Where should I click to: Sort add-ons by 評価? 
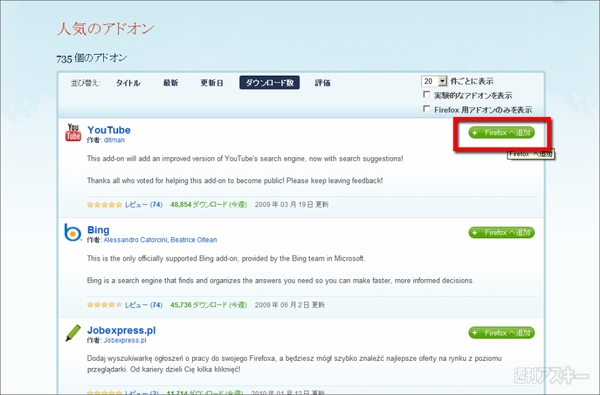point(322,83)
